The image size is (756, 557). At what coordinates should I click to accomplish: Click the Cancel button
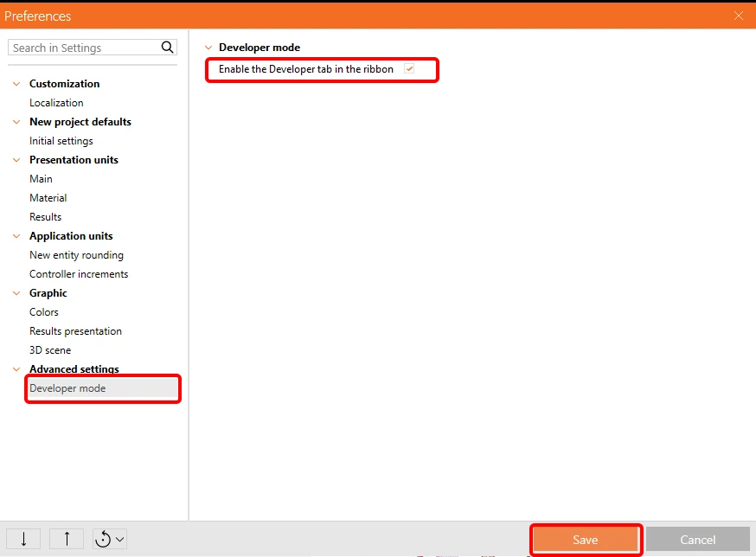(698, 540)
